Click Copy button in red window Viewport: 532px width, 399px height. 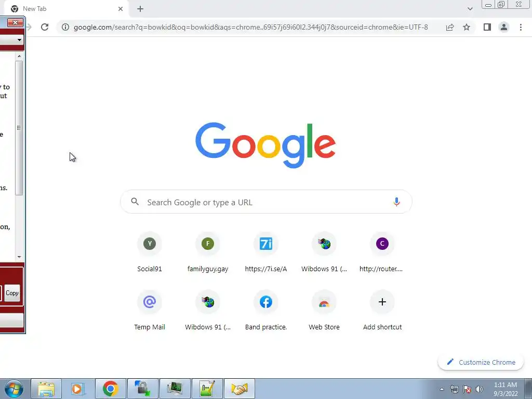(12, 293)
